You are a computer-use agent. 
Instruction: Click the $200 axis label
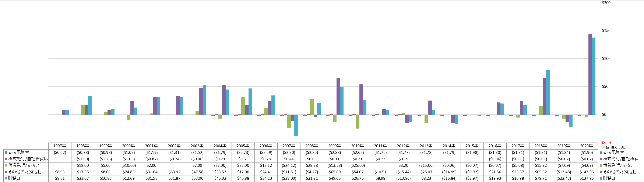tap(606, 3)
